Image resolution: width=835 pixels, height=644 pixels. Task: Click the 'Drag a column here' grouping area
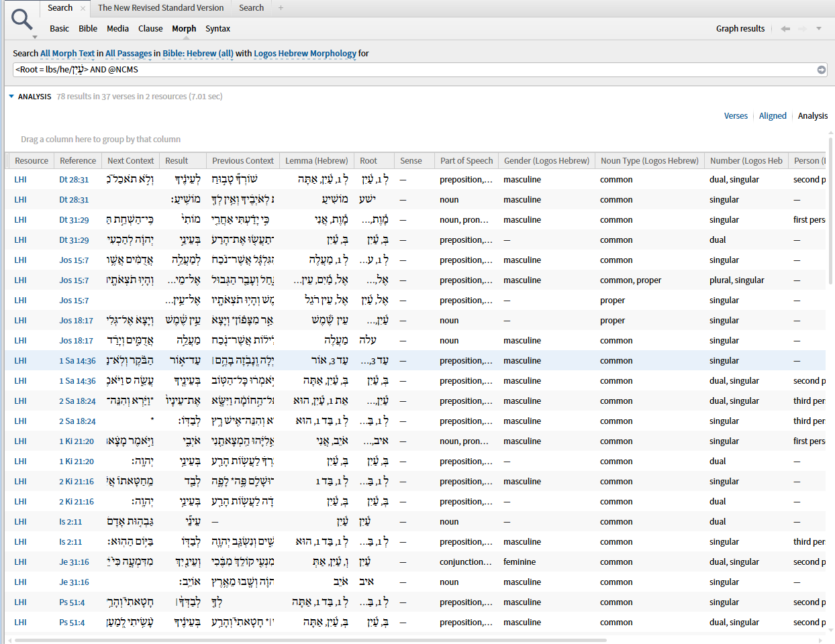pos(101,140)
